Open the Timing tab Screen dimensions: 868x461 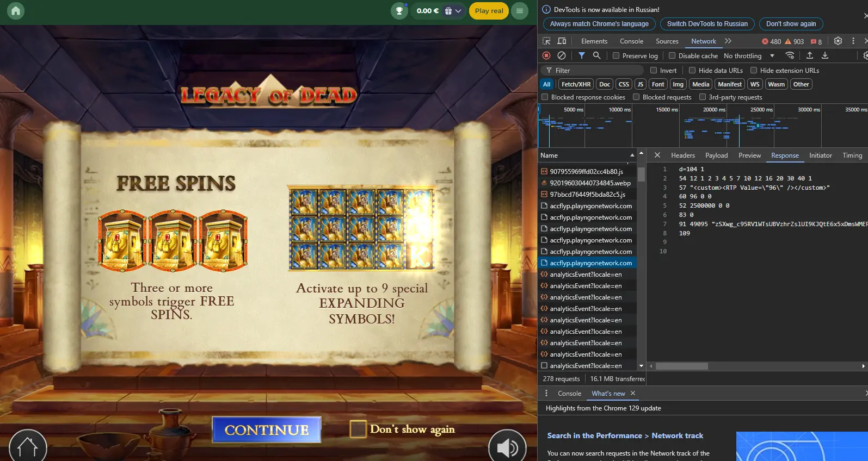coord(852,155)
